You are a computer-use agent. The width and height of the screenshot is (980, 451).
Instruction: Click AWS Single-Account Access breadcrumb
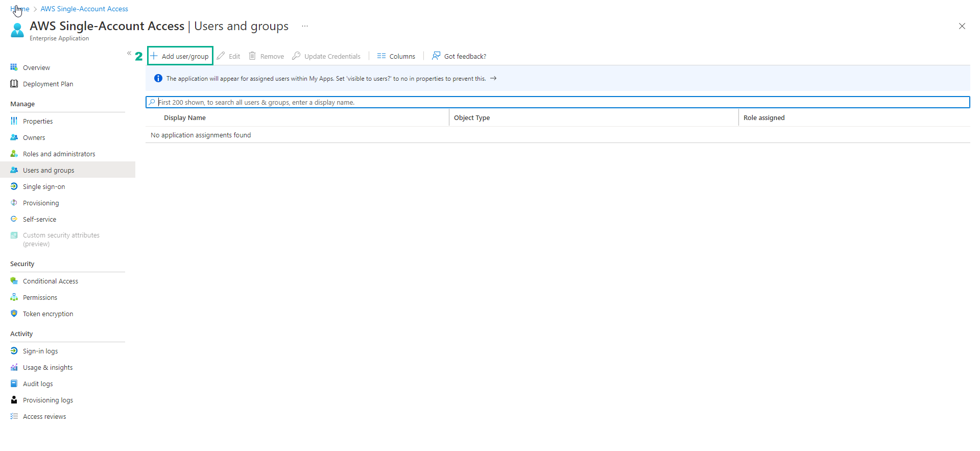(84, 9)
